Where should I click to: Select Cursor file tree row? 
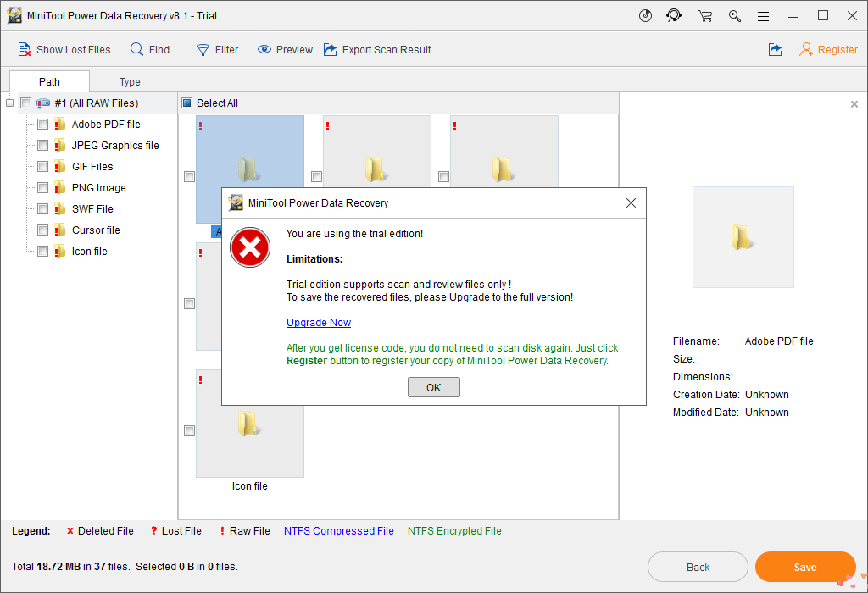[x=96, y=230]
